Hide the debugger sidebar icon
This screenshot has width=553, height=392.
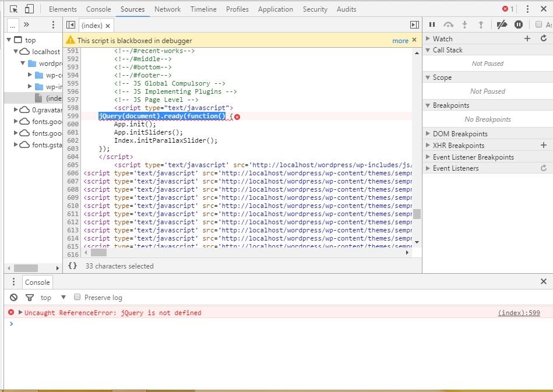pos(414,24)
